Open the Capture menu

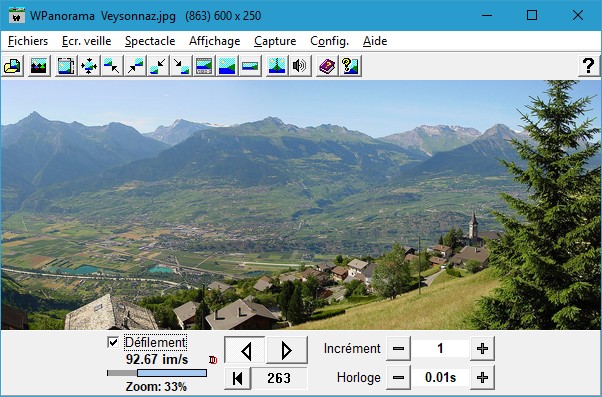(x=275, y=41)
